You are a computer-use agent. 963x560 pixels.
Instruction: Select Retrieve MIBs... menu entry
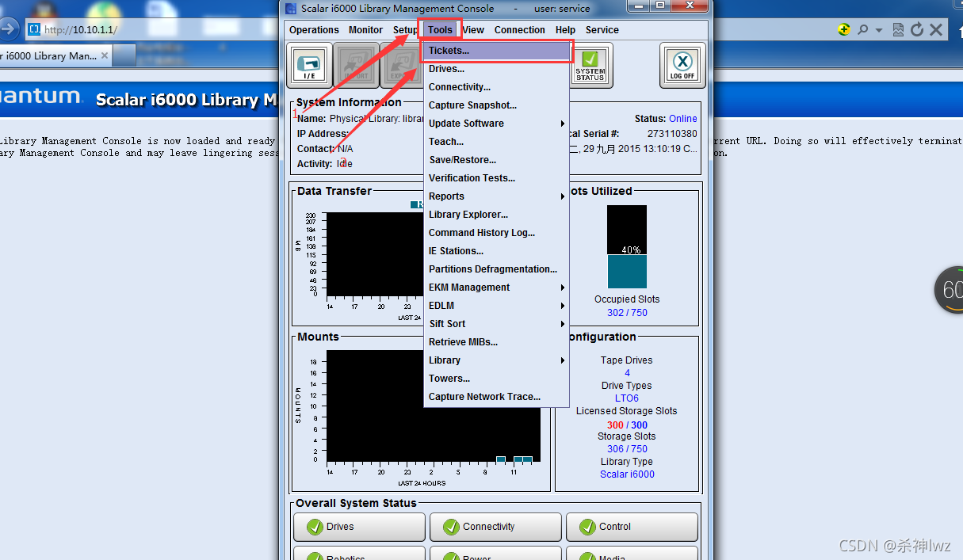point(497,342)
